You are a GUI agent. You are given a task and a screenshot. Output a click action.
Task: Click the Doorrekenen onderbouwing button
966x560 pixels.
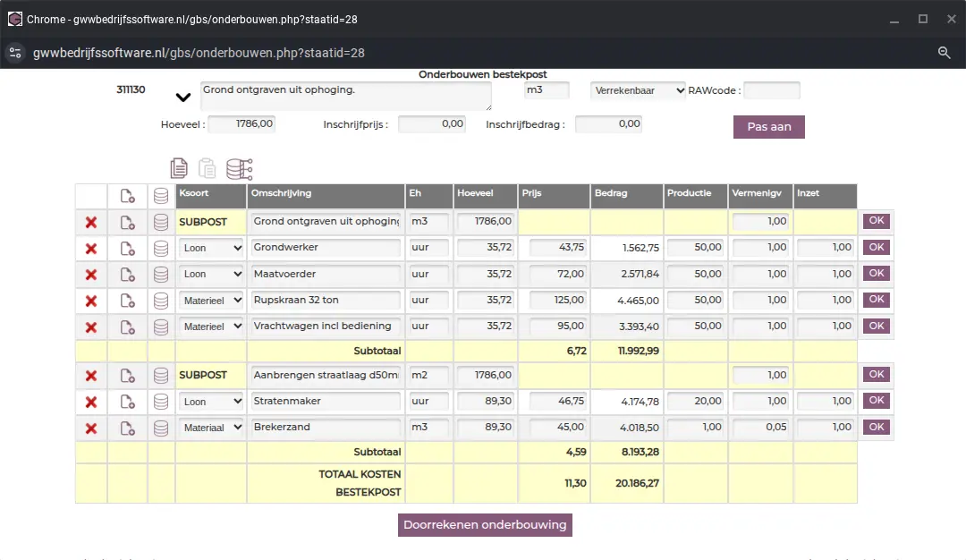(485, 525)
